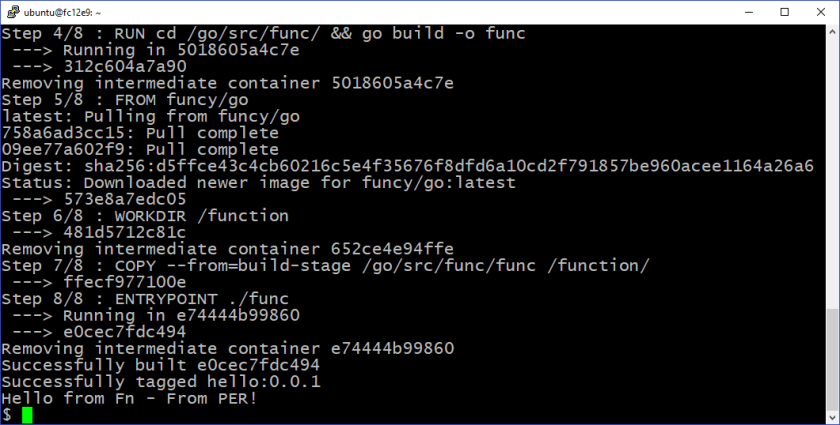Click the 'Successfully tagged hello:0.0.1' line
840x425 pixels.
(160, 381)
